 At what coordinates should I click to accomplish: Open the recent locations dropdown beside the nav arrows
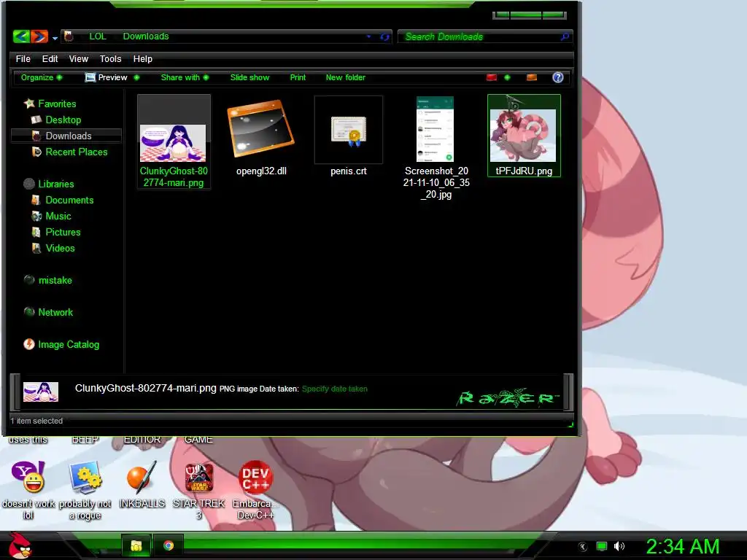pos(55,38)
